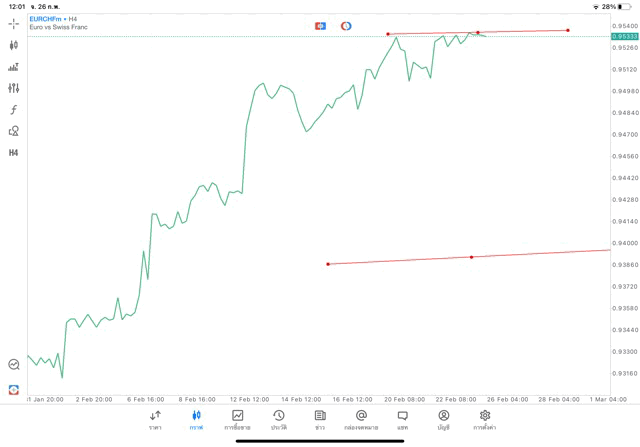The height and width of the screenshot is (447, 640).
Task: Switch to the ราคา (Quotes) tab
Action: tap(155, 420)
